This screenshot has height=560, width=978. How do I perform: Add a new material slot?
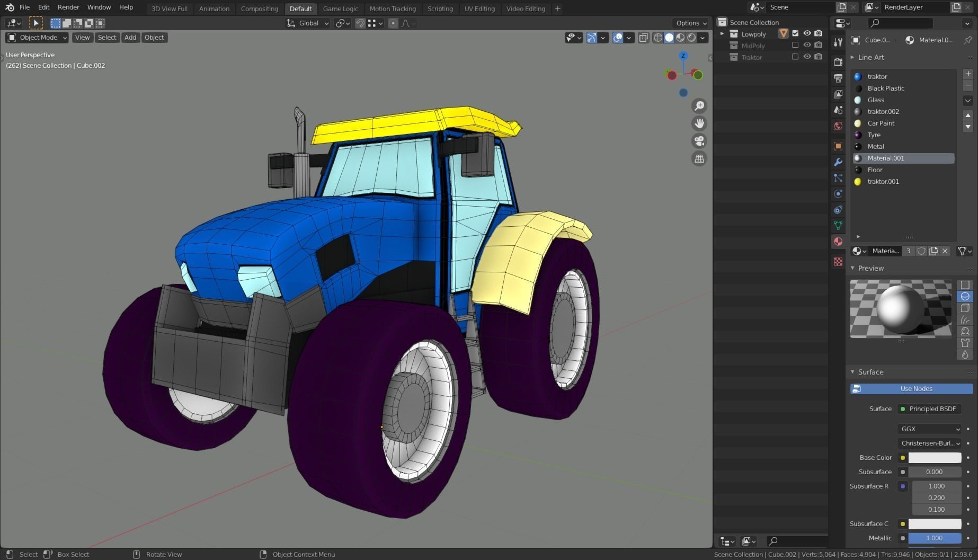pos(968,74)
